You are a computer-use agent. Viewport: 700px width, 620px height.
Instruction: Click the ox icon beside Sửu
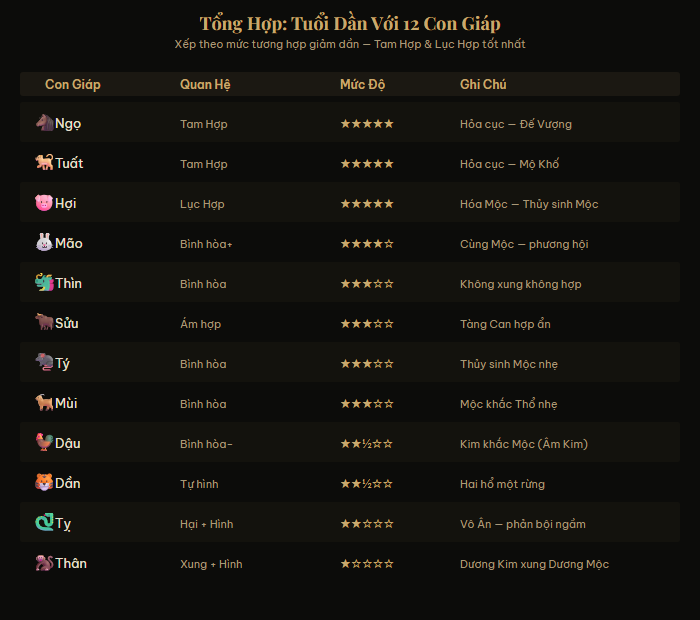coord(43,323)
